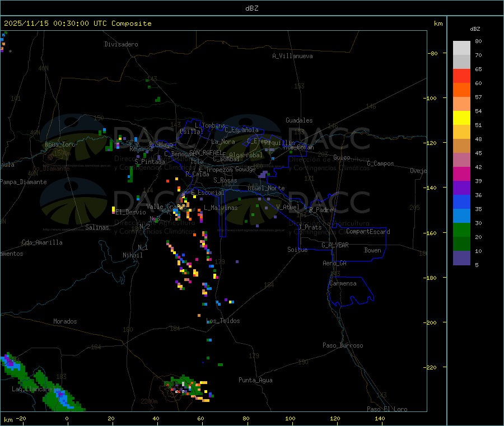Click the 'Soitue' location label
504x426 pixels.
pyautogui.click(x=298, y=250)
